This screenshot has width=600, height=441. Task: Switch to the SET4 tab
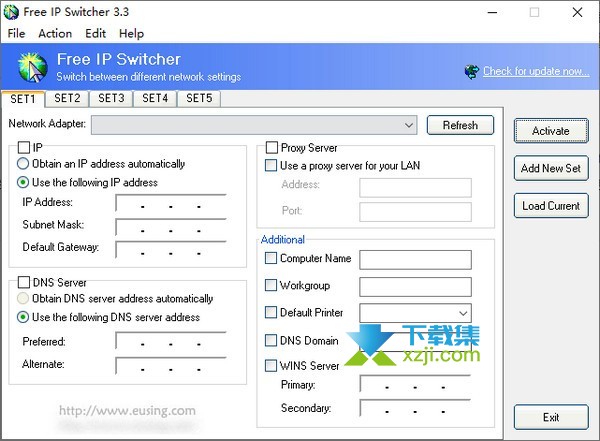[155, 98]
